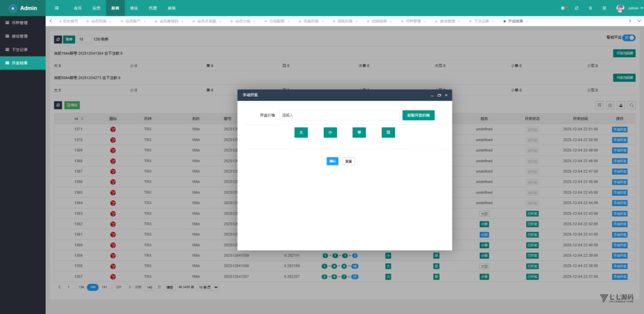
Task: Click the fullscreen icon in header
Action: pyautogui.click(x=604, y=8)
